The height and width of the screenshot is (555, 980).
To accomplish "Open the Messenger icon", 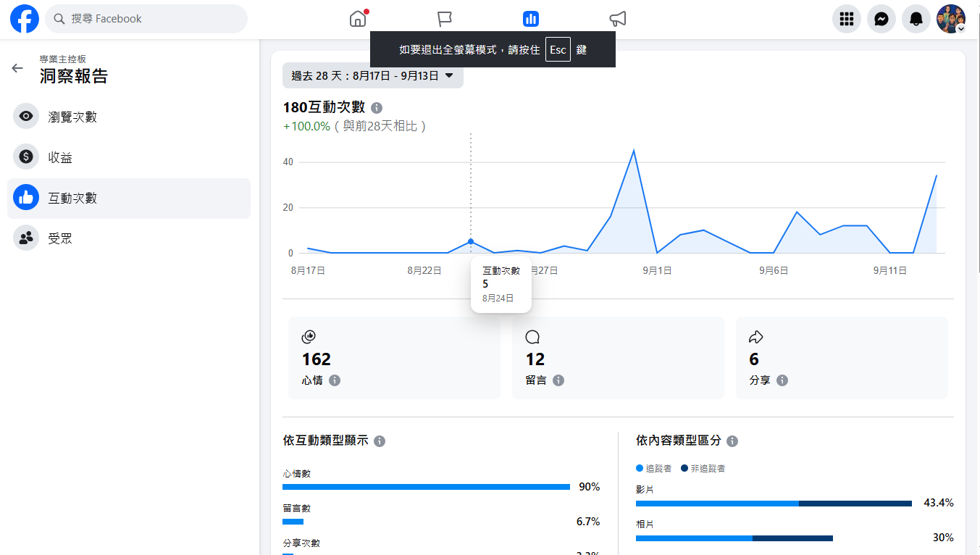I will pos(881,19).
